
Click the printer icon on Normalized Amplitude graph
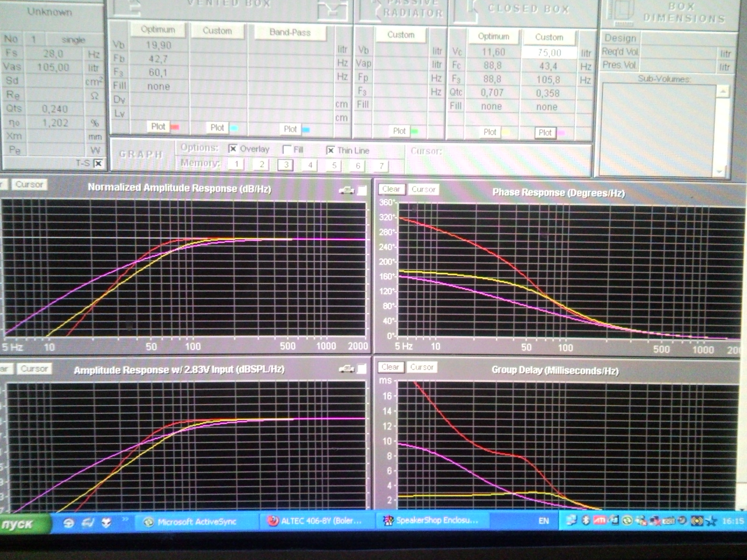coord(346,190)
